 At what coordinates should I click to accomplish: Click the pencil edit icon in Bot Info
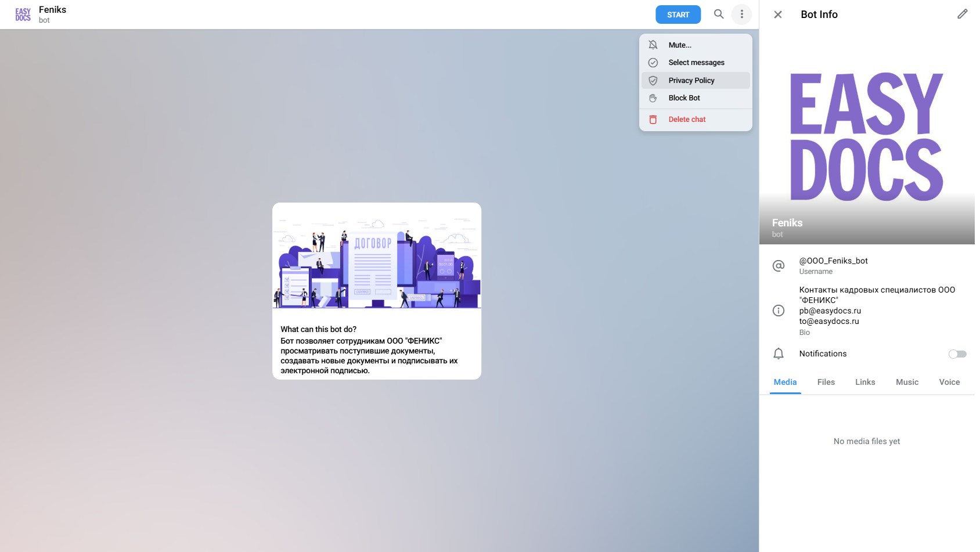pos(962,15)
